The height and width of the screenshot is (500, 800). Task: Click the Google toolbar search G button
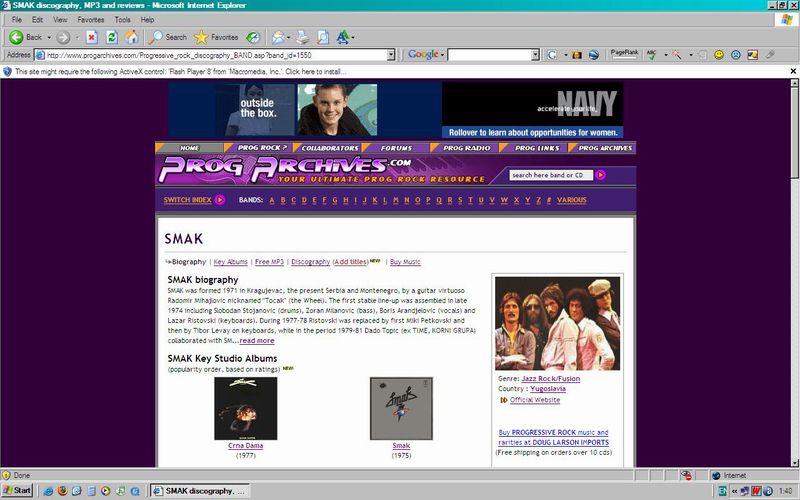tap(552, 55)
